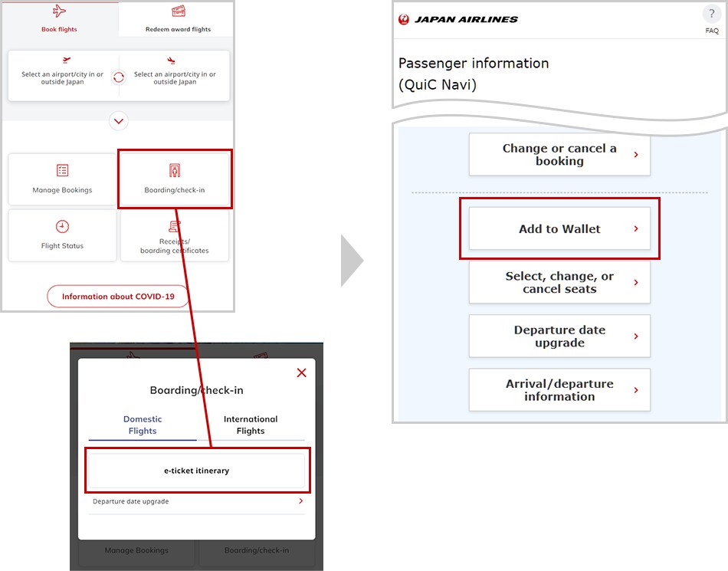Open the Redeem award flights tab
The height and width of the screenshot is (571, 728).
point(175,19)
